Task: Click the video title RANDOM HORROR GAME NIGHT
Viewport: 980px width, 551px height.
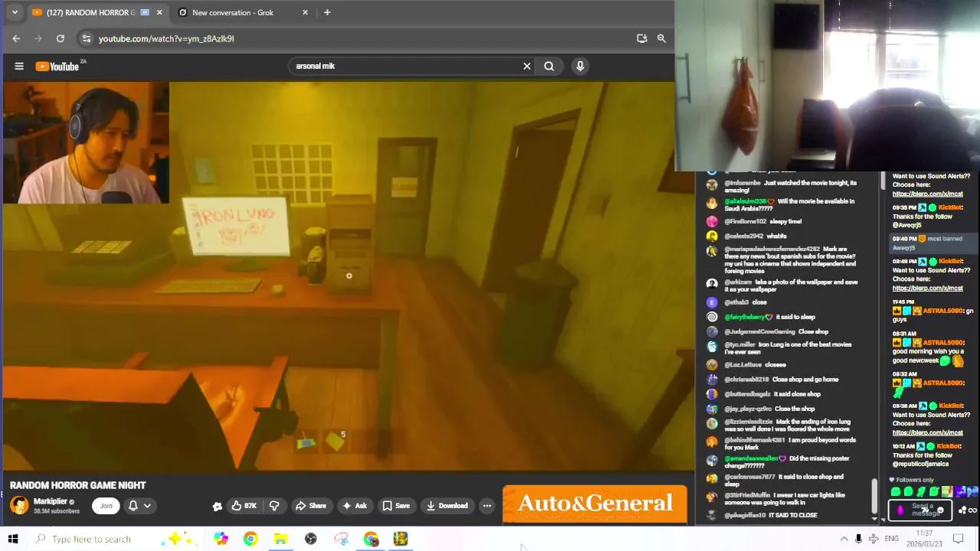Action: point(77,485)
